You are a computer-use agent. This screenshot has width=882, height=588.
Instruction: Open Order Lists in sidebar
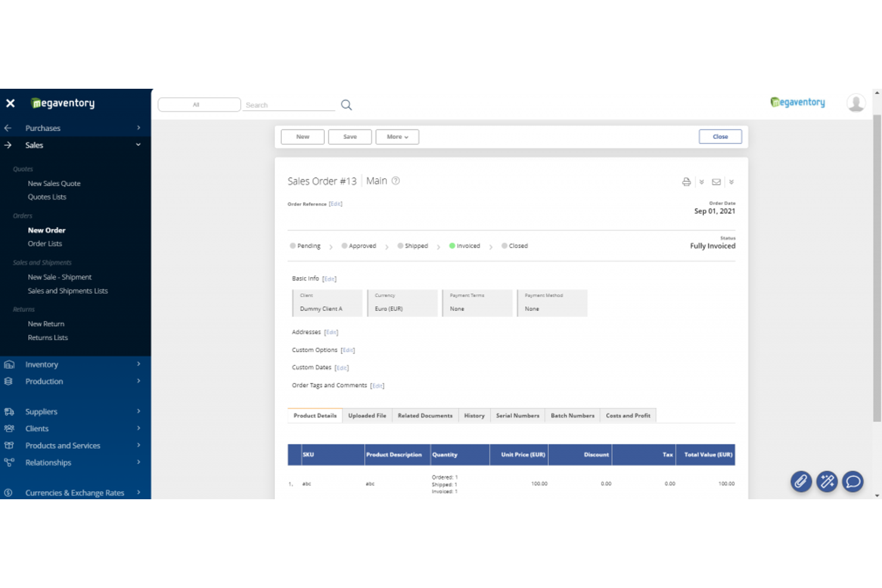pyautogui.click(x=45, y=244)
